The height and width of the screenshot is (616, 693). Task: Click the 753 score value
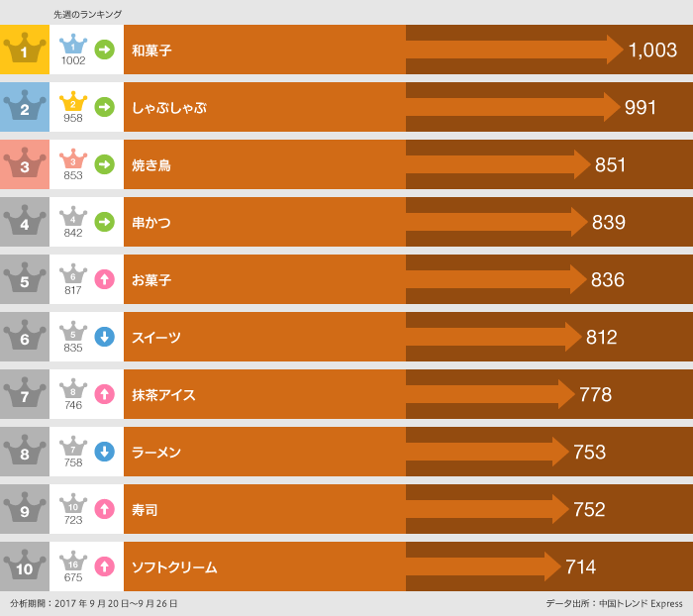589,453
